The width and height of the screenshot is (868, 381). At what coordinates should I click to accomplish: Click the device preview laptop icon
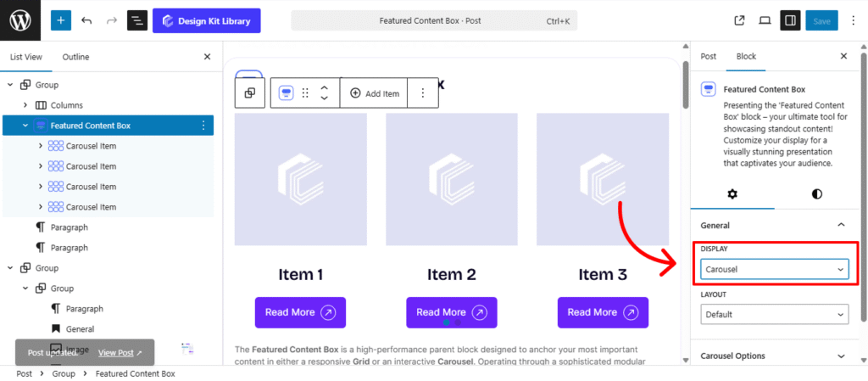[765, 20]
